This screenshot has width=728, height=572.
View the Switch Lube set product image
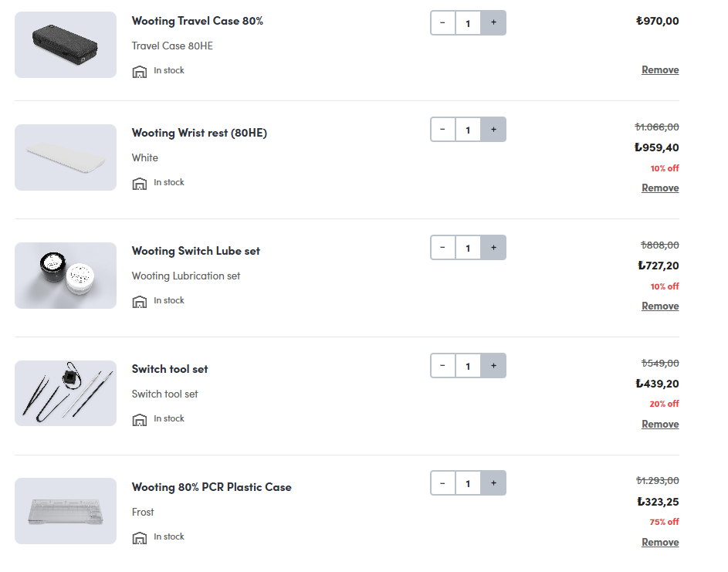[x=66, y=276]
